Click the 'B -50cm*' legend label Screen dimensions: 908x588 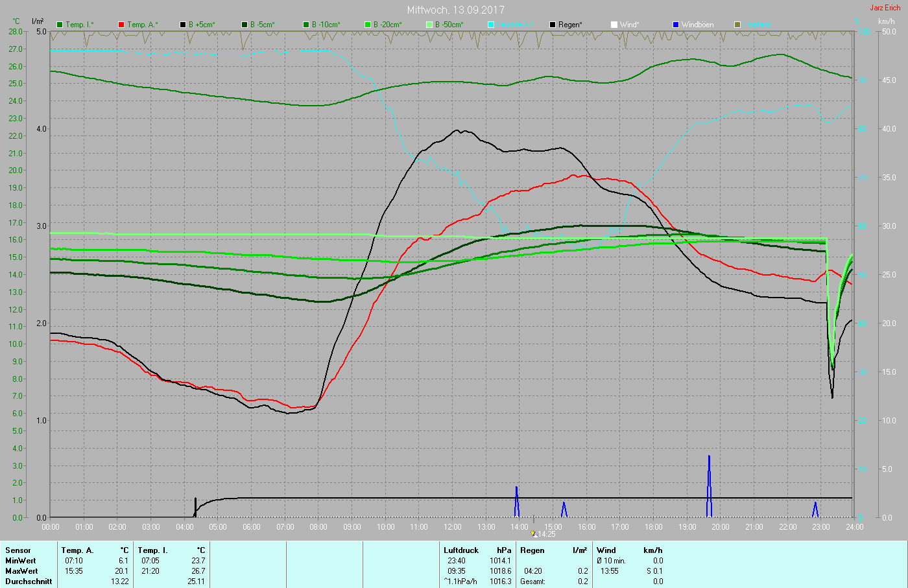449,25
